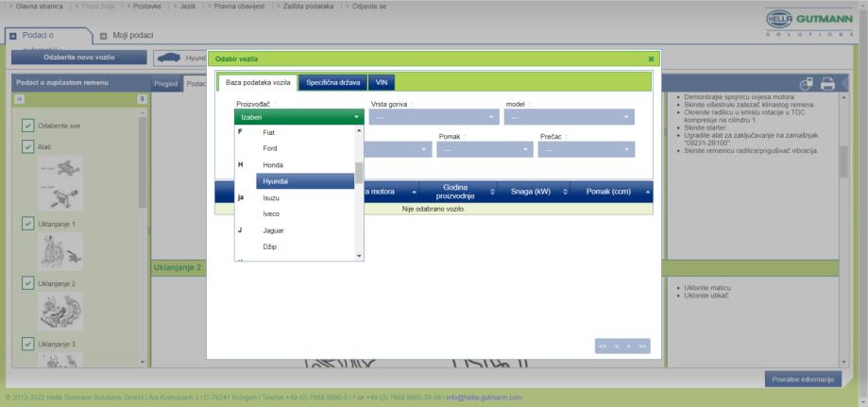This screenshot has height=407, width=868.
Task: Click the Hella Gutmann logo
Action: pos(811,23)
